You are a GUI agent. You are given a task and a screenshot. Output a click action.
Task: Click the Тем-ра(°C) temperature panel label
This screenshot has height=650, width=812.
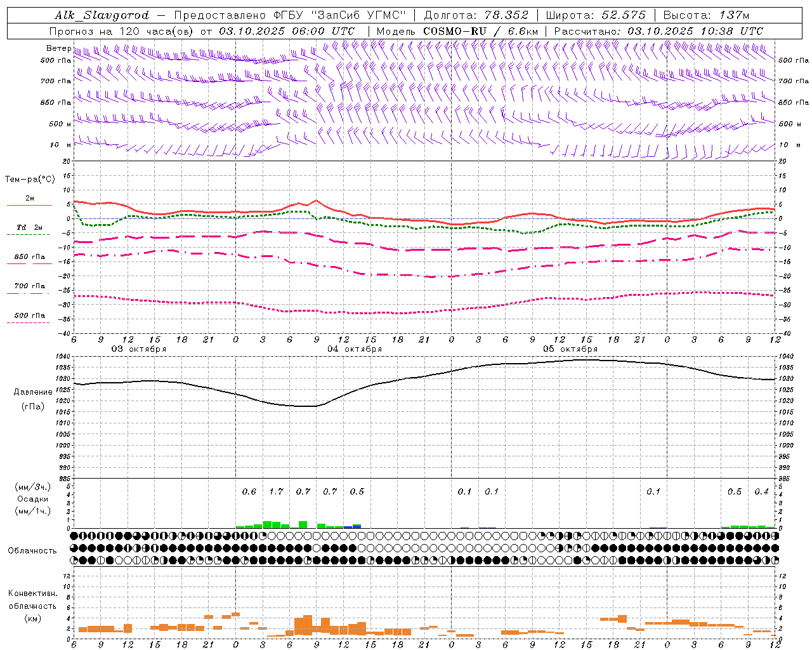tap(30, 180)
